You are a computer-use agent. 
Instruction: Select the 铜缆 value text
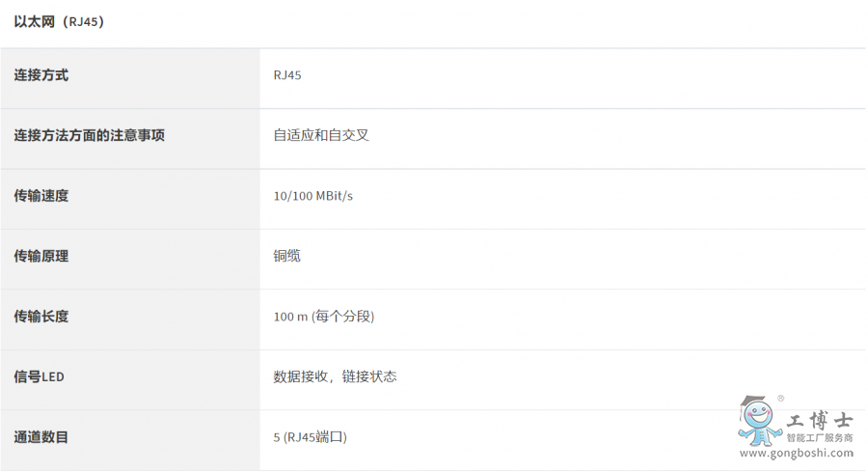pyautogui.click(x=286, y=256)
